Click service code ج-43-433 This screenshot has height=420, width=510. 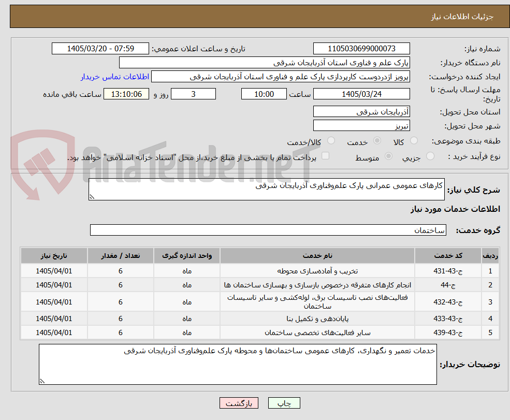[x=448, y=319]
